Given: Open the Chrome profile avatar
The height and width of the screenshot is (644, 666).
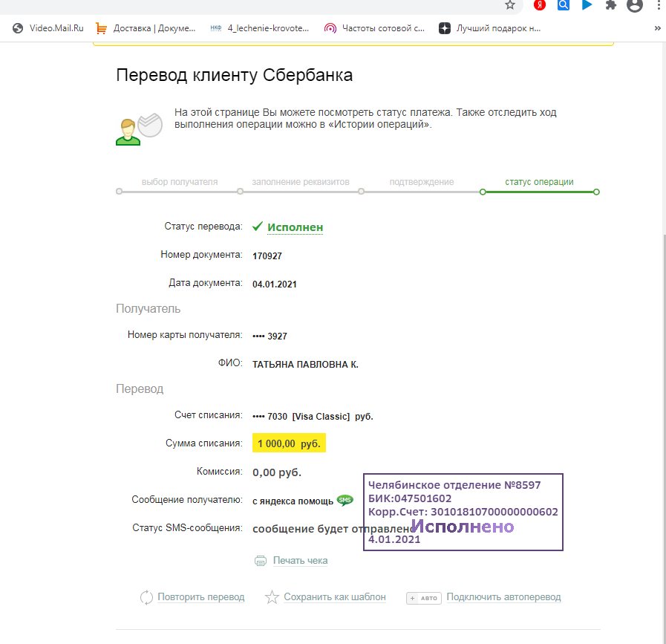Looking at the screenshot, I should coord(635,5).
